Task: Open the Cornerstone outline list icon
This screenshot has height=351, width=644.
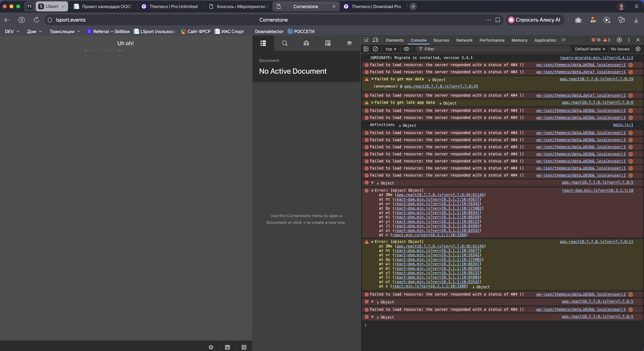Action: pyautogui.click(x=263, y=43)
